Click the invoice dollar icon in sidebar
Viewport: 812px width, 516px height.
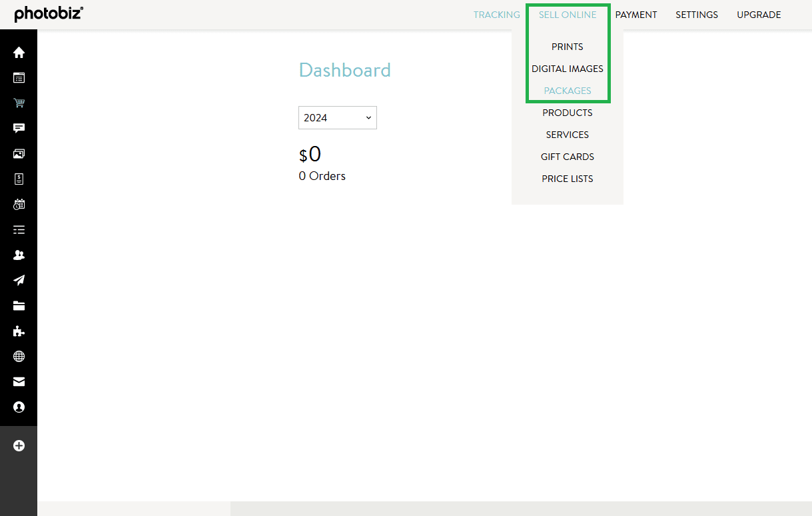pyautogui.click(x=19, y=179)
